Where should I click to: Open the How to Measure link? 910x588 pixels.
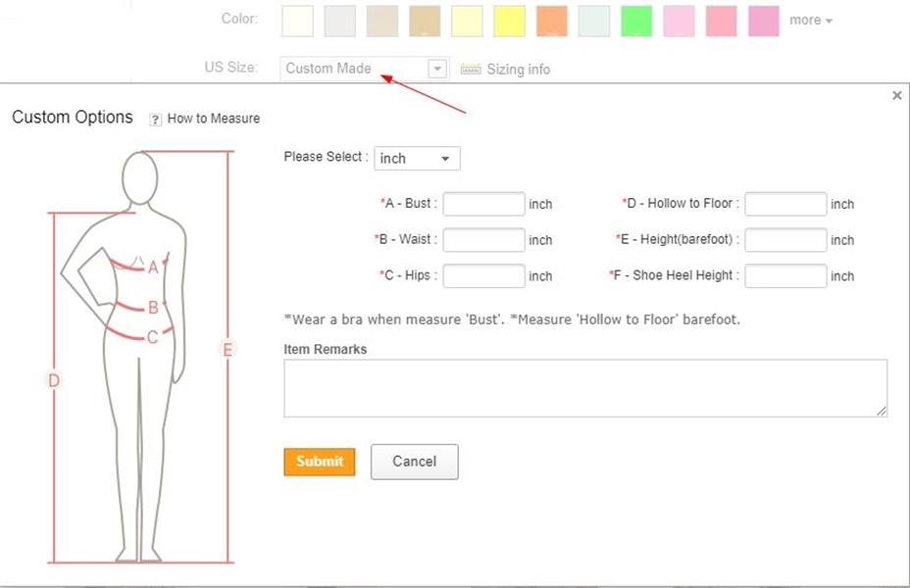213,119
